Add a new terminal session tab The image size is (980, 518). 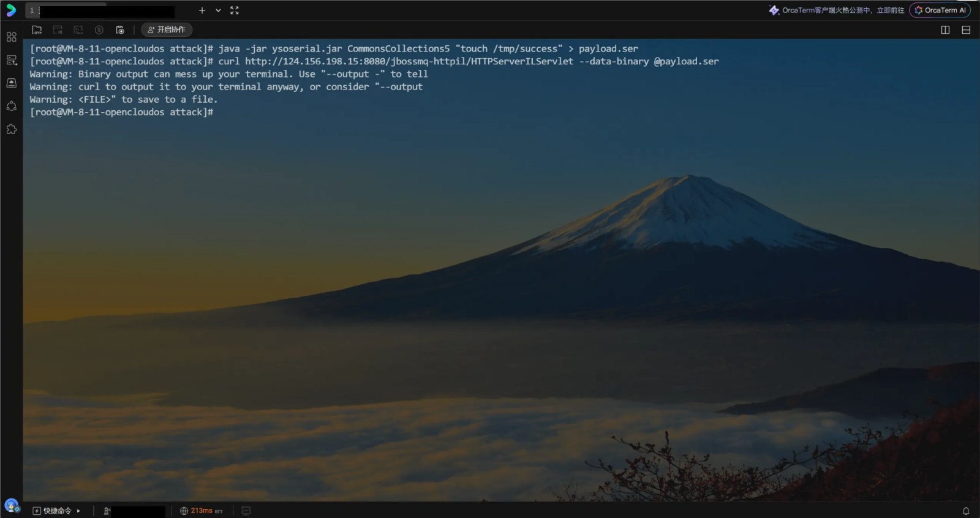[202, 10]
